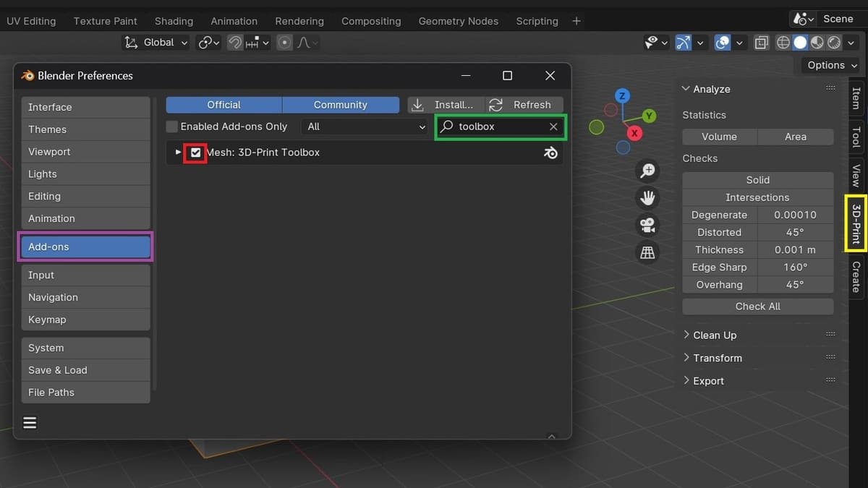The height and width of the screenshot is (488, 868).
Task: Expand the Transform panel
Action: click(686, 358)
